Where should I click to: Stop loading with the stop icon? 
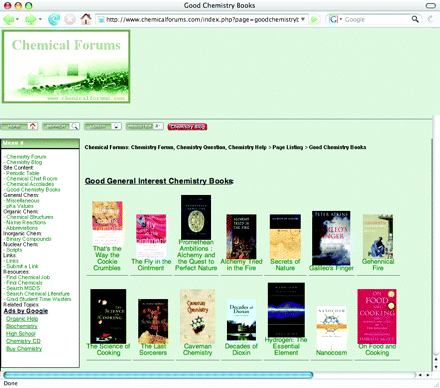click(70, 19)
